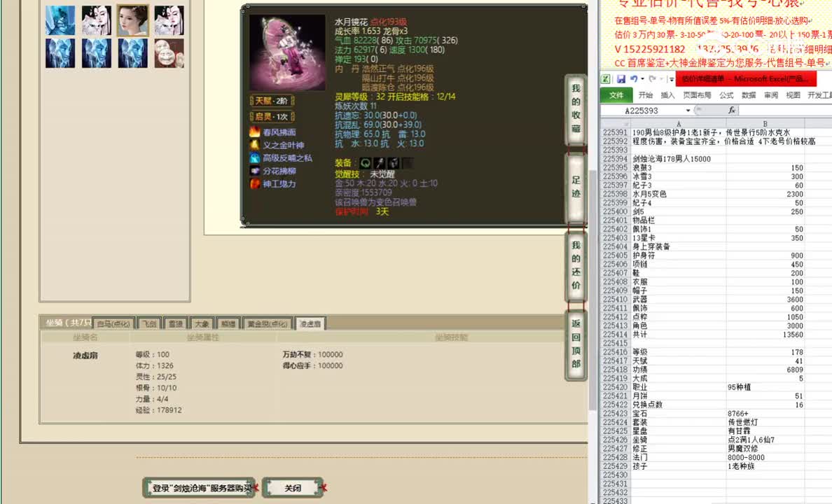Select the highlighted woman pet portrait

132,20
